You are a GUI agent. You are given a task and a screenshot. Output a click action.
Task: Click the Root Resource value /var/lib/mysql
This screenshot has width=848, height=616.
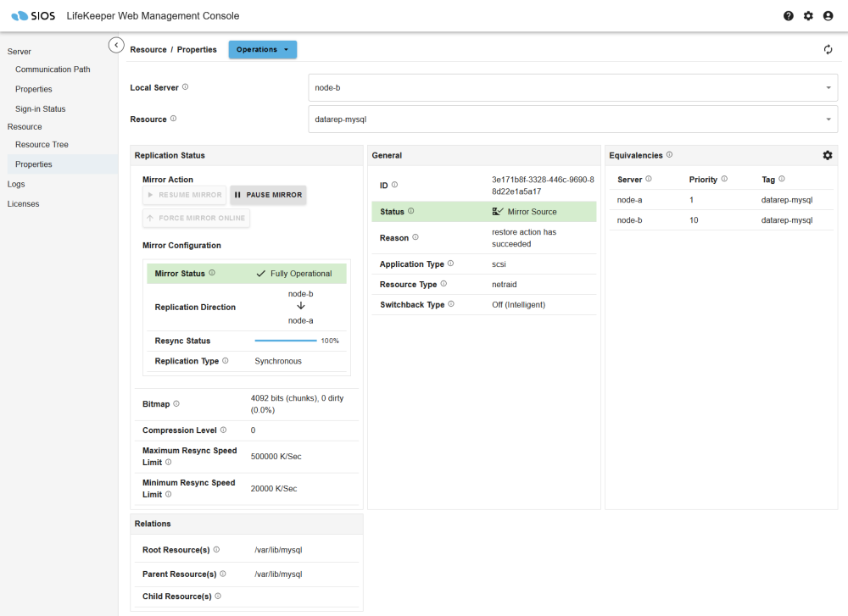click(278, 550)
